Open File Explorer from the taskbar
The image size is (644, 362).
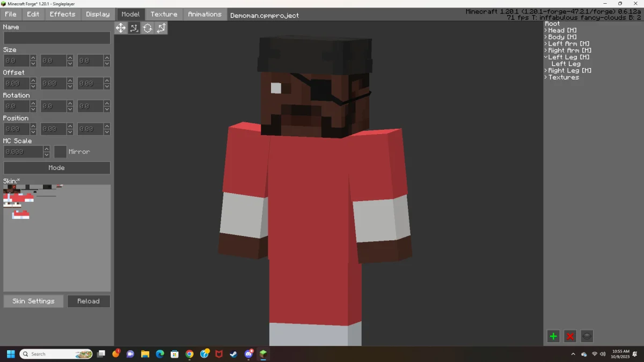(x=145, y=354)
